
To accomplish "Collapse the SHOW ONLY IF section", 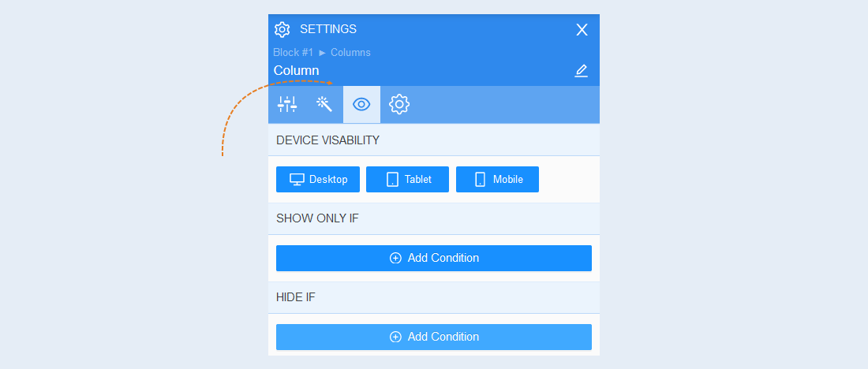I will [x=434, y=218].
